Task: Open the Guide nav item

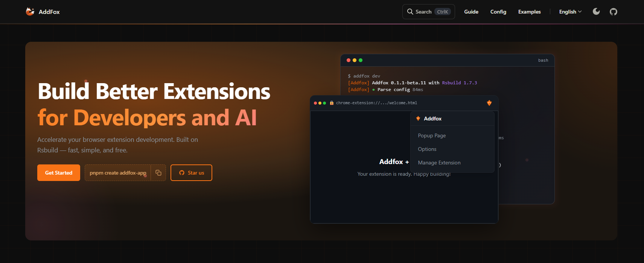Action: (x=471, y=12)
